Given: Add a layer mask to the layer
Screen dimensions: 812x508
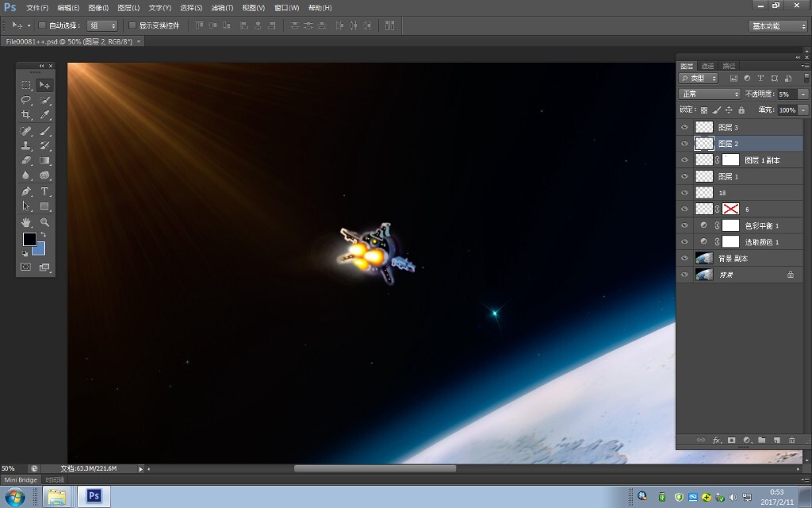Looking at the screenshot, I should tap(731, 440).
